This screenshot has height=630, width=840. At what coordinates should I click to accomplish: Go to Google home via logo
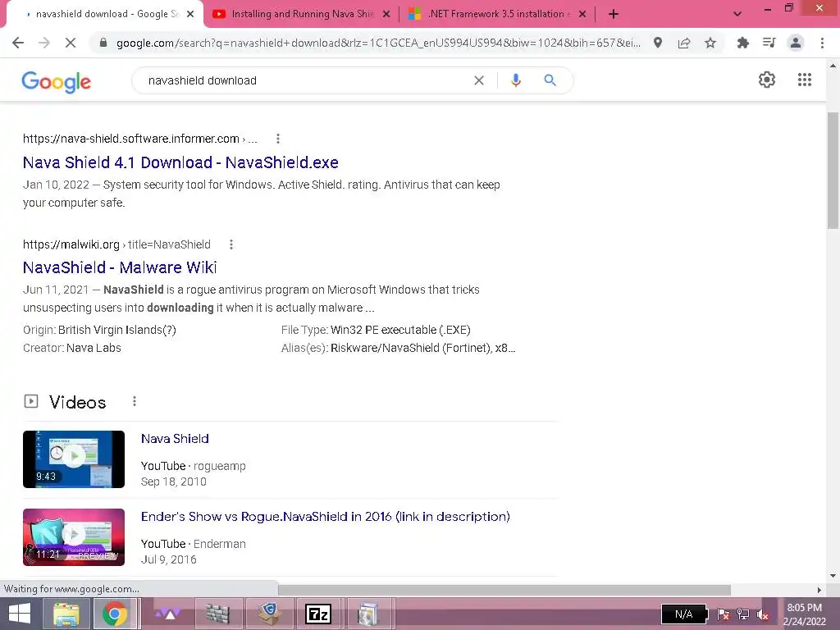point(57,81)
